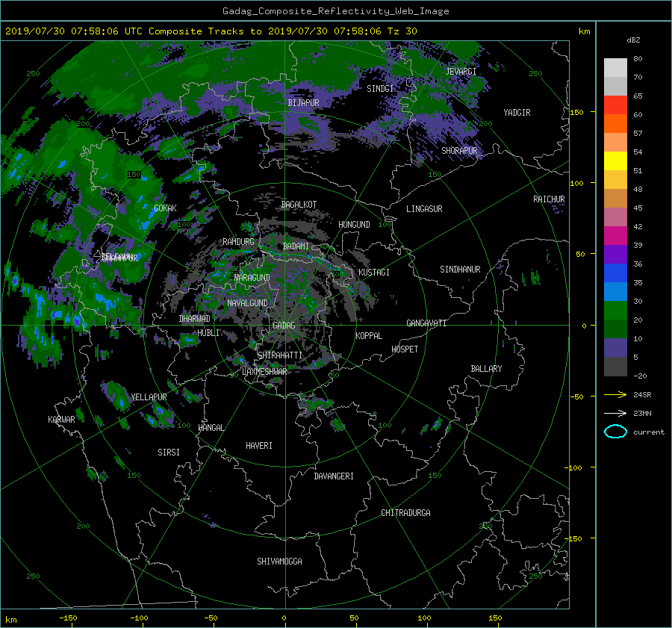This screenshot has height=628, width=672.
Task: Click the RAICHUR city label
Action: coord(549,199)
